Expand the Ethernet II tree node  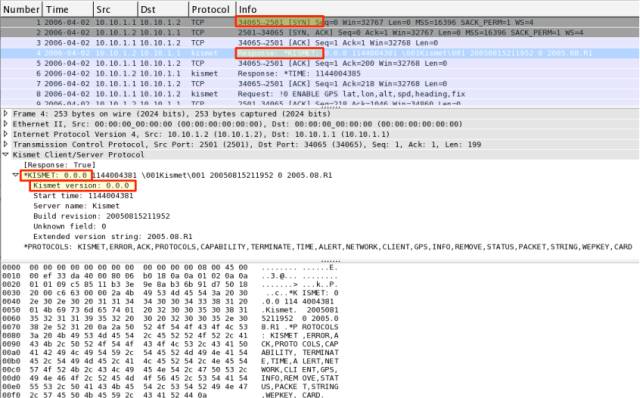coord(6,124)
